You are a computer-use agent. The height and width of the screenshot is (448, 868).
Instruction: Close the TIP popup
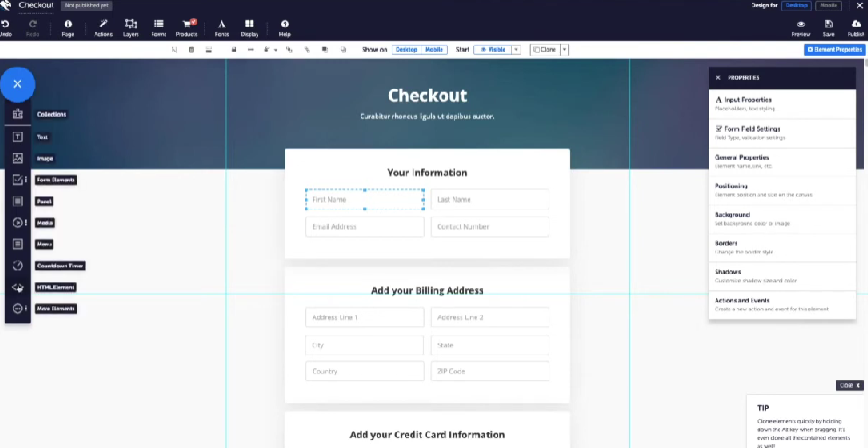click(850, 385)
